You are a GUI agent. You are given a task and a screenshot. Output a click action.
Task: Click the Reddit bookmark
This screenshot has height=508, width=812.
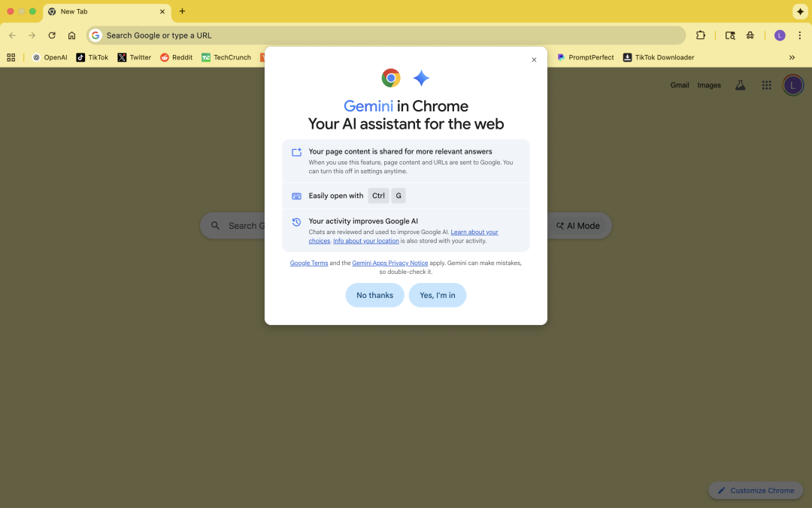click(176, 57)
